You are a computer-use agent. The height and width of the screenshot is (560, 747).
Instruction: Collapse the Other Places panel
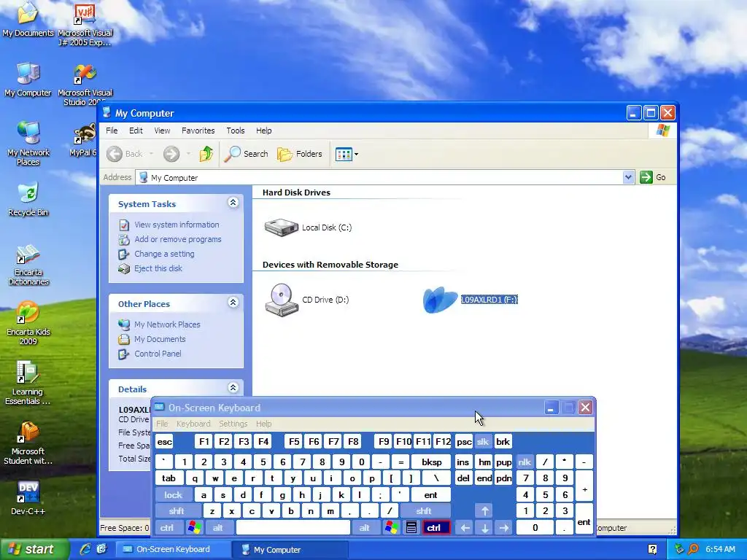(233, 303)
